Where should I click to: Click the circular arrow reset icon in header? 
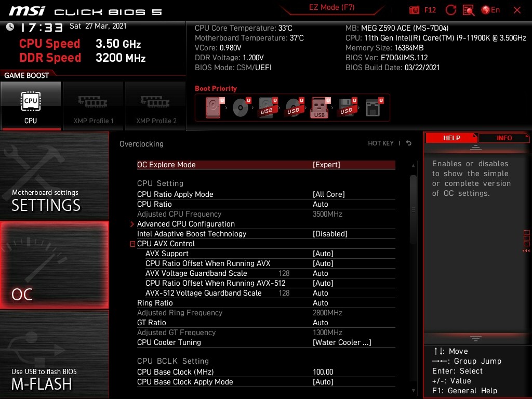[x=451, y=10]
